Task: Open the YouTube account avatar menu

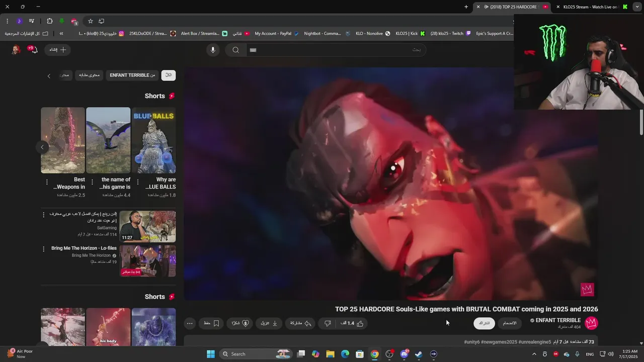Action: (x=16, y=50)
